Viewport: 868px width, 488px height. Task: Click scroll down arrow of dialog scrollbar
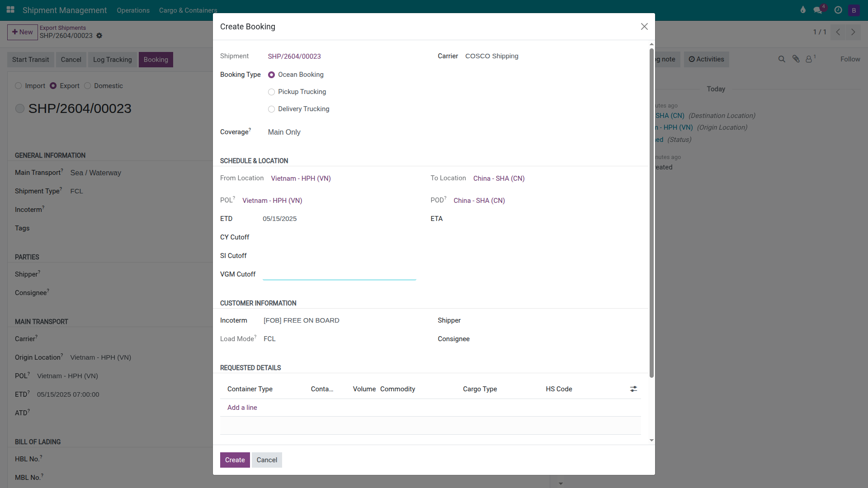click(x=651, y=440)
